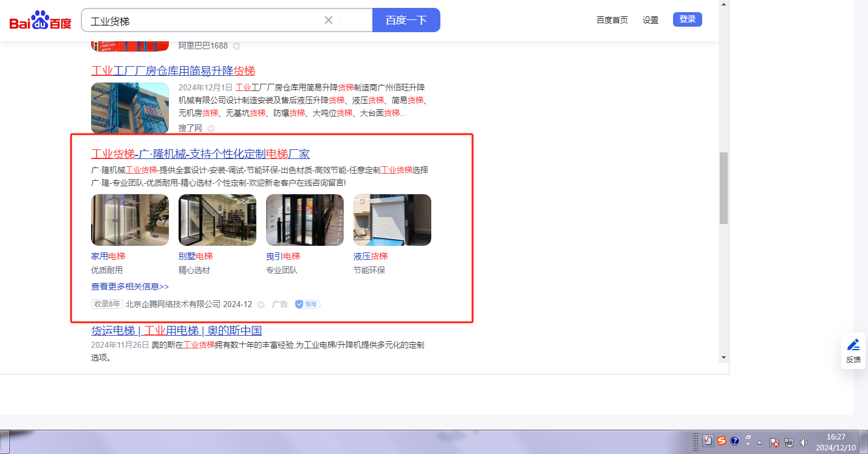This screenshot has height=454, width=868.
Task: Clear the search box with the X icon
Action: pyautogui.click(x=329, y=20)
